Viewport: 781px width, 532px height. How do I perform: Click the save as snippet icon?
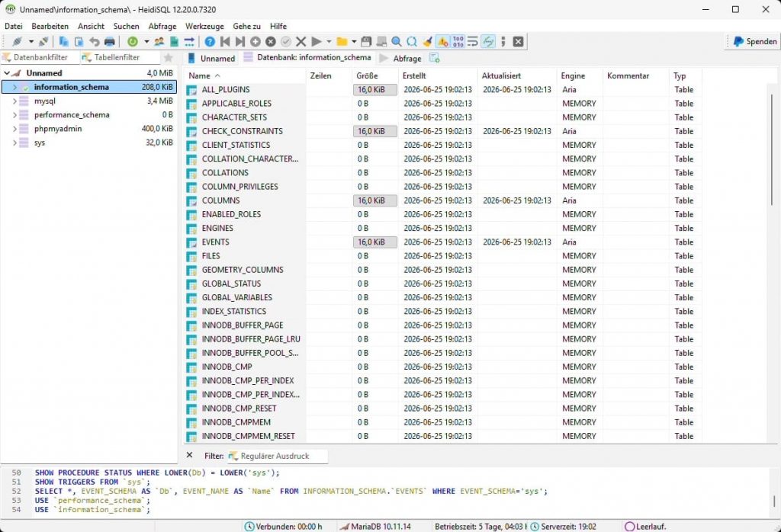381,42
